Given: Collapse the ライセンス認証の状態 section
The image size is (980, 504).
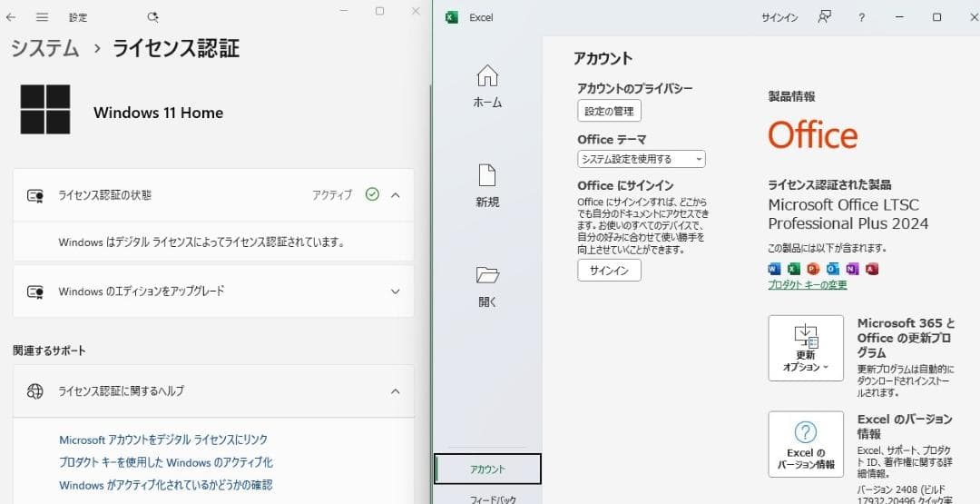Looking at the screenshot, I should pyautogui.click(x=395, y=195).
